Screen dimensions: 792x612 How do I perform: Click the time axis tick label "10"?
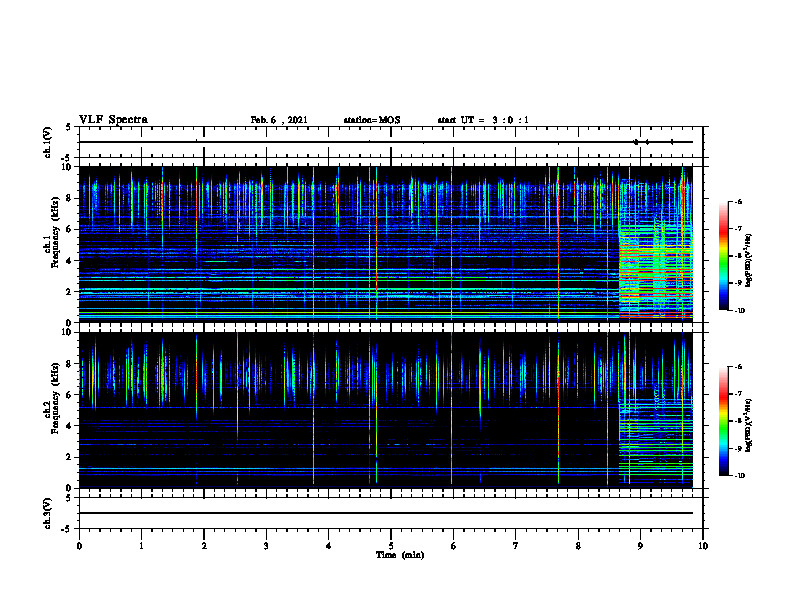click(703, 546)
